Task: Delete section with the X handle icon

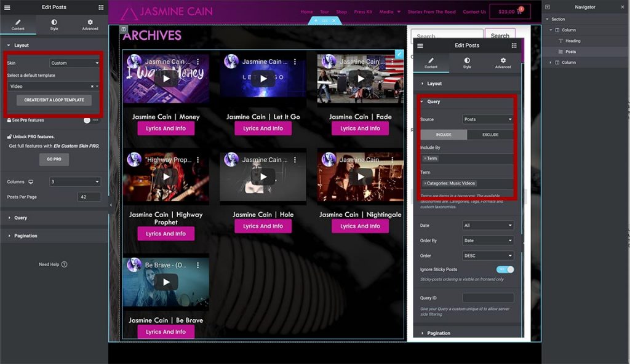Action: pyautogui.click(x=333, y=20)
